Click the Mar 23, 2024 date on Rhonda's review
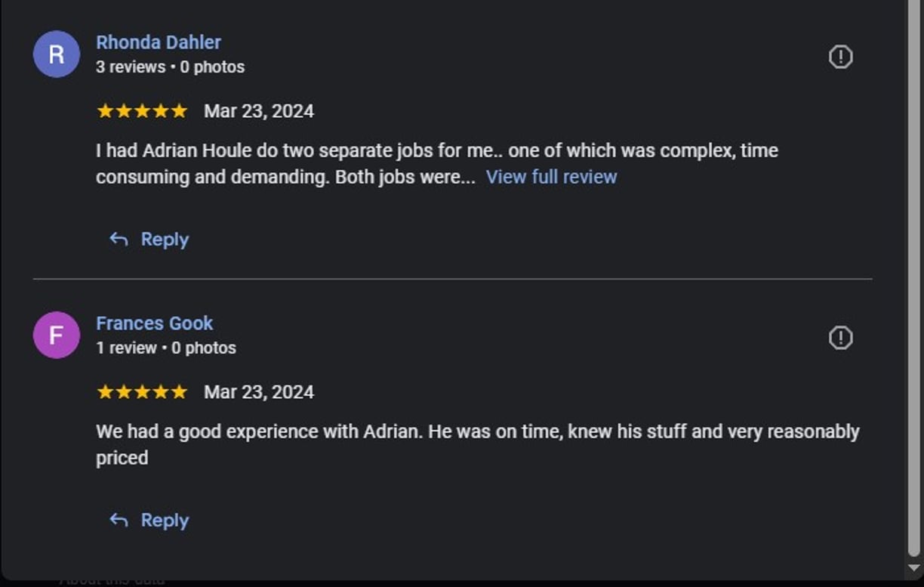The width and height of the screenshot is (924, 587). pos(259,111)
